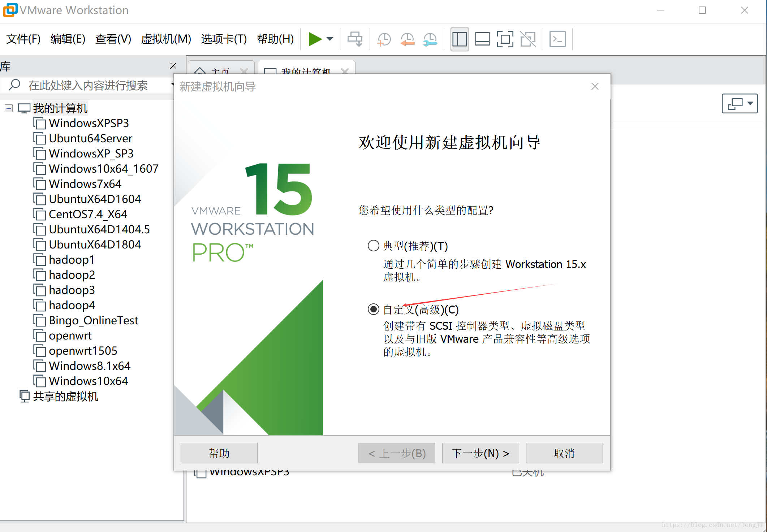The height and width of the screenshot is (532, 767).
Task: Click the green Power On play icon
Action: click(315, 39)
